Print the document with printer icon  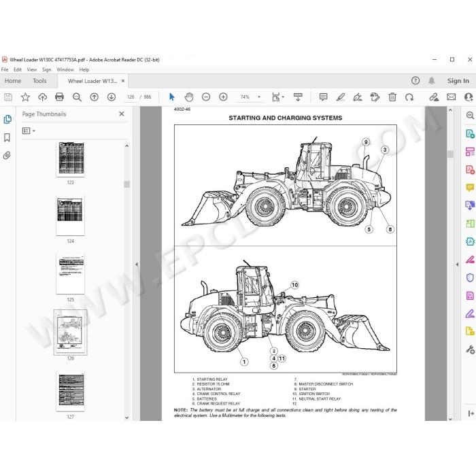coord(60,97)
